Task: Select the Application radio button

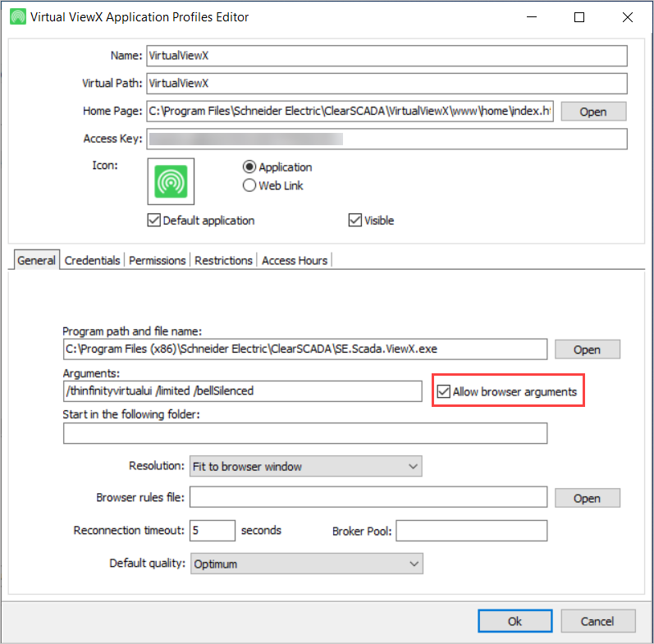Action: [249, 167]
